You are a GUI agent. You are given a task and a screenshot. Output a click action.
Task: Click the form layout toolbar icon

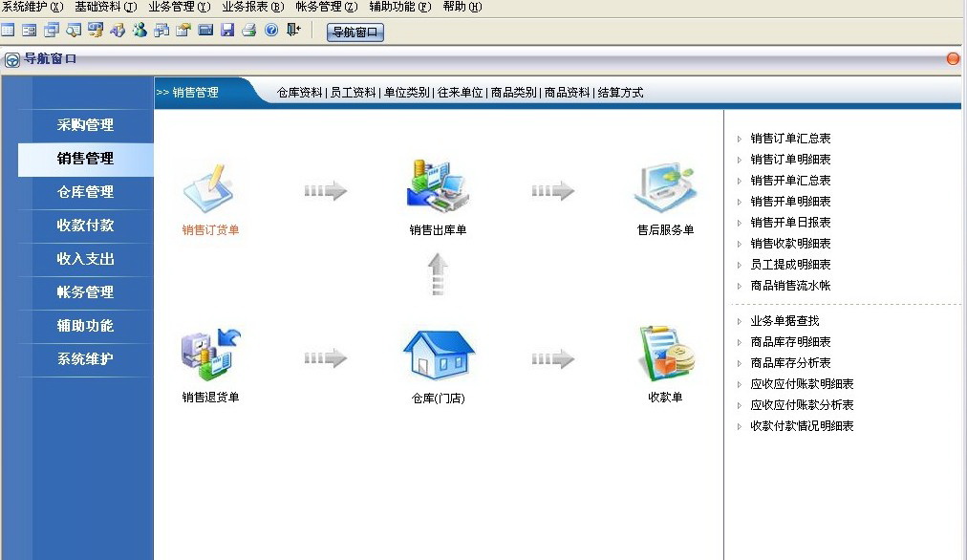(x=29, y=30)
